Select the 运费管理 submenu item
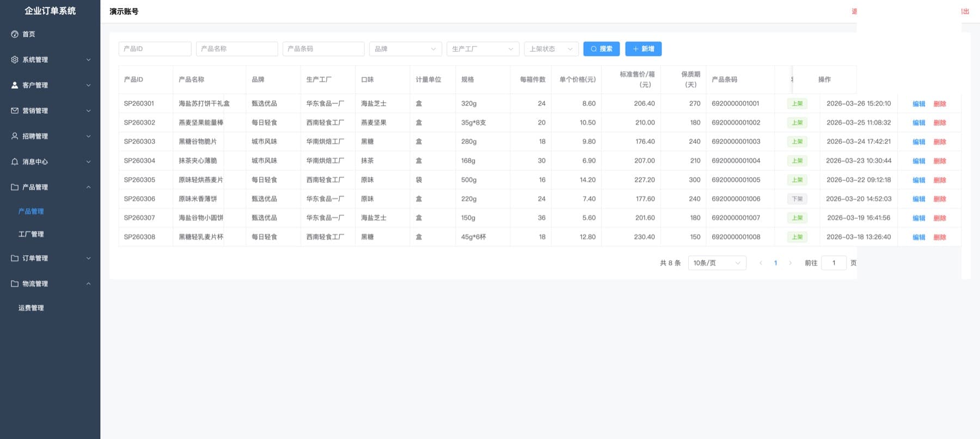The height and width of the screenshot is (439, 980). tap(31, 308)
